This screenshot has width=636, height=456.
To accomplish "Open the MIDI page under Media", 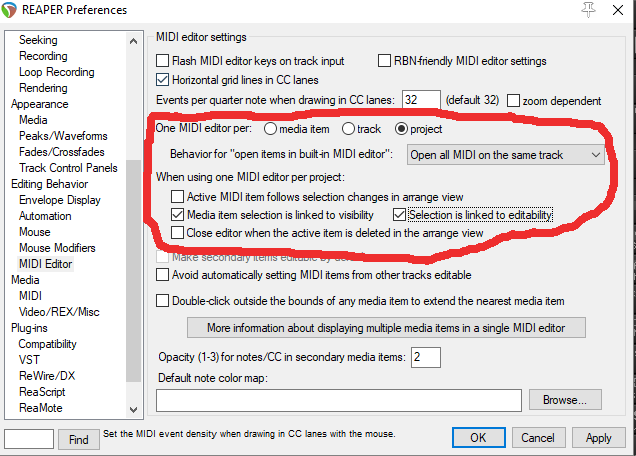I will pos(30,296).
